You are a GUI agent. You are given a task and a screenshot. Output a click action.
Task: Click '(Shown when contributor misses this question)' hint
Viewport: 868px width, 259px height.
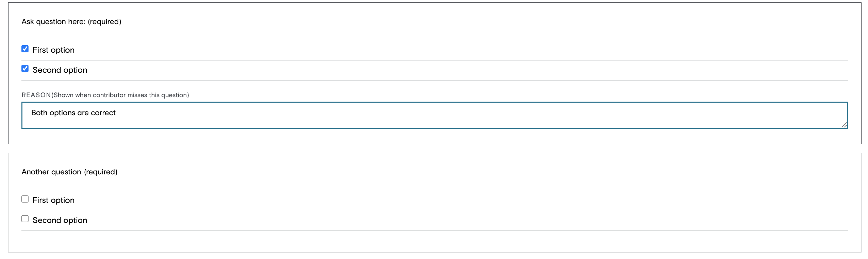(120, 95)
